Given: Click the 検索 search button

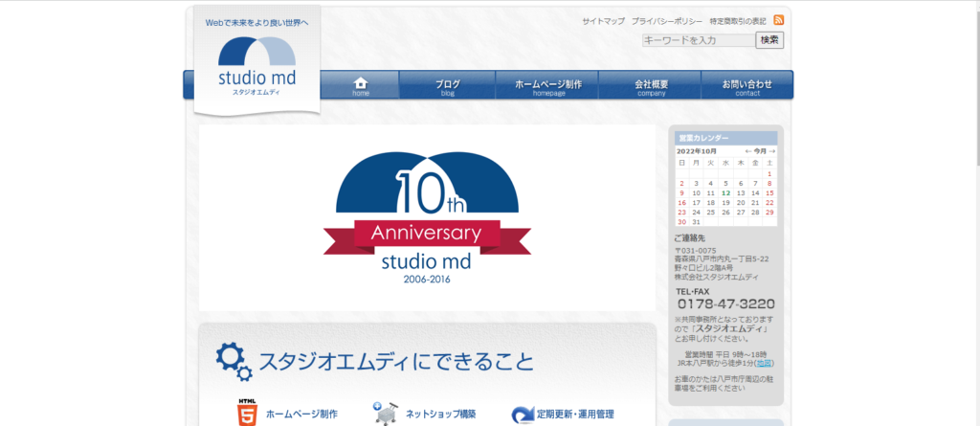Looking at the screenshot, I should (x=769, y=40).
